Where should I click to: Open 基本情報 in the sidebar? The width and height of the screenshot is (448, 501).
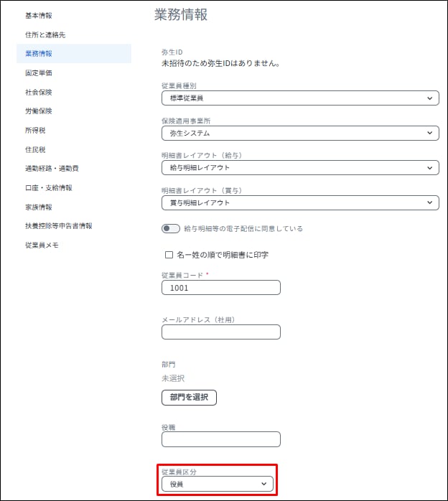click(x=39, y=15)
